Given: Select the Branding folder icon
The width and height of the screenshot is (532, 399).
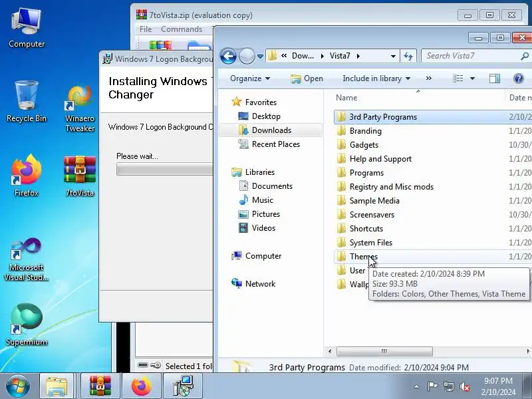Looking at the screenshot, I should tap(341, 130).
